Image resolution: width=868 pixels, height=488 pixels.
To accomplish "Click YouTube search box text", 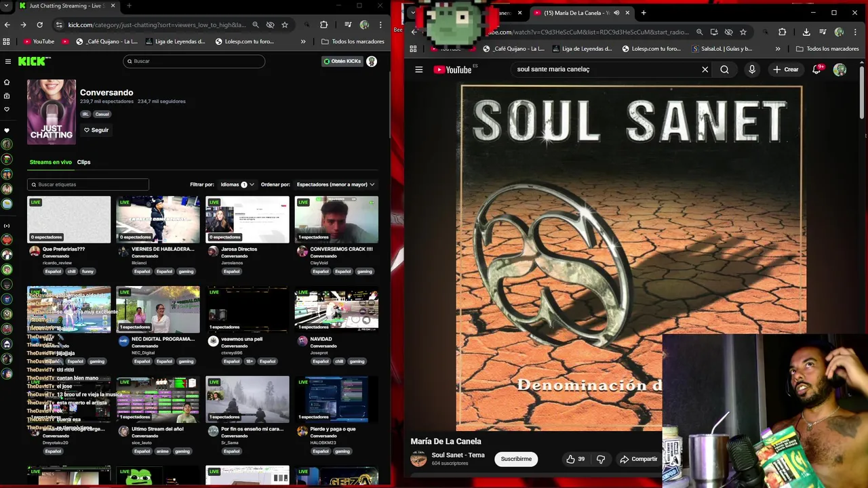I will tap(553, 69).
